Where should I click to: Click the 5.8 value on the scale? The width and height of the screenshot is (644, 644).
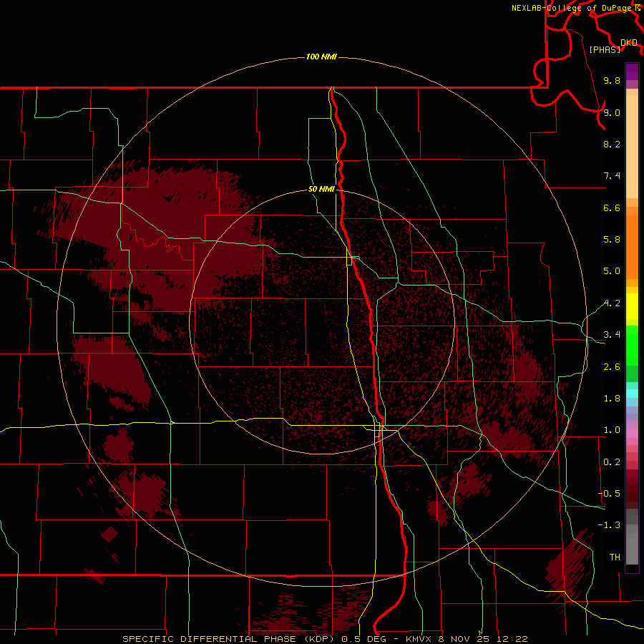click(612, 240)
